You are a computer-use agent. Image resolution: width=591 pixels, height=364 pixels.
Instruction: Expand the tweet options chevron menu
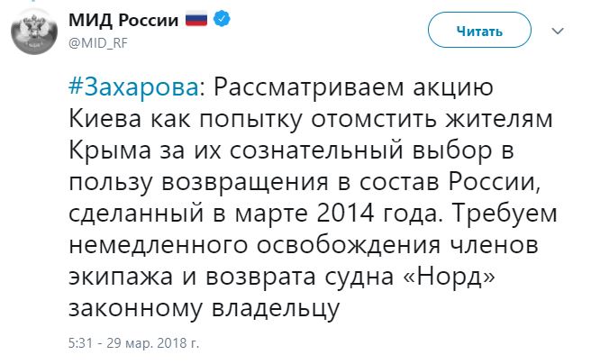tap(558, 31)
